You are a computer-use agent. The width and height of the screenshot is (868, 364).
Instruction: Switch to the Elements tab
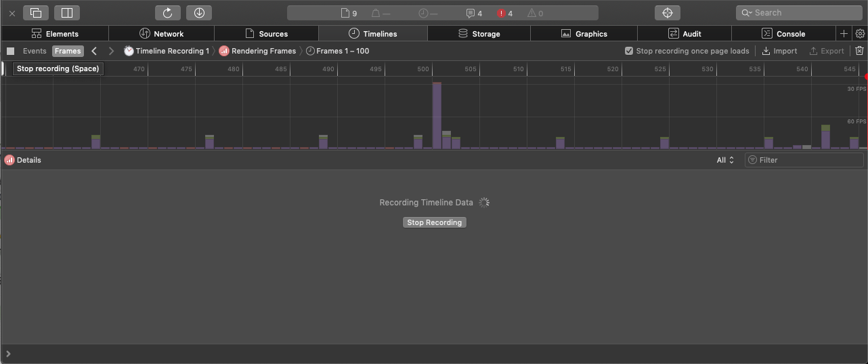click(55, 33)
